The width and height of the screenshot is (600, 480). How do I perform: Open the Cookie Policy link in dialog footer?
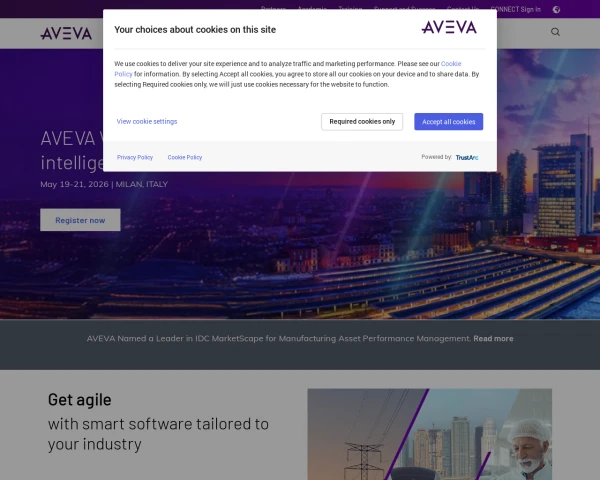pyautogui.click(x=185, y=157)
